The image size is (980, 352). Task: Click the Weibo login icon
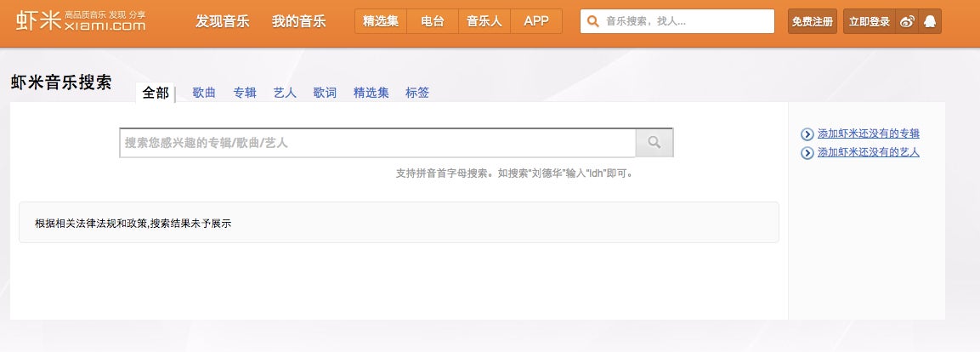click(907, 21)
